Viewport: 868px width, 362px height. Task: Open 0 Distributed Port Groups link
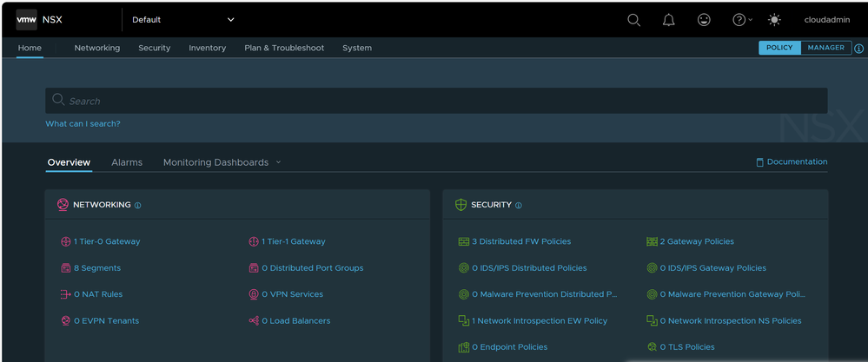[312, 268]
